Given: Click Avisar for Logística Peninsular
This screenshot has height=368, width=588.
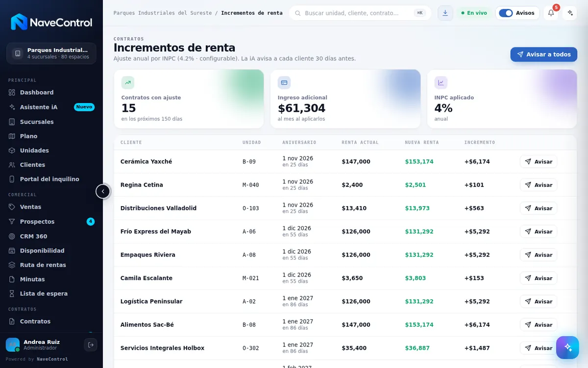Looking at the screenshot, I should tap(539, 301).
